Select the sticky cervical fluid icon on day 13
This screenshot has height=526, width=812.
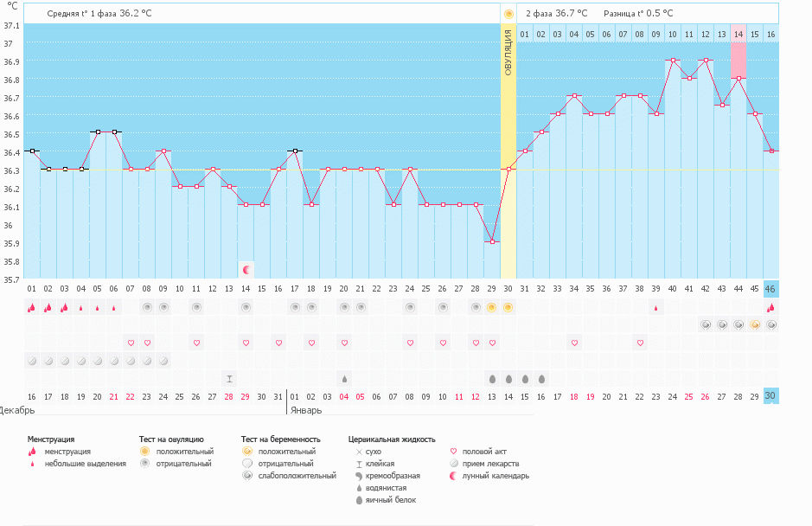(x=229, y=378)
